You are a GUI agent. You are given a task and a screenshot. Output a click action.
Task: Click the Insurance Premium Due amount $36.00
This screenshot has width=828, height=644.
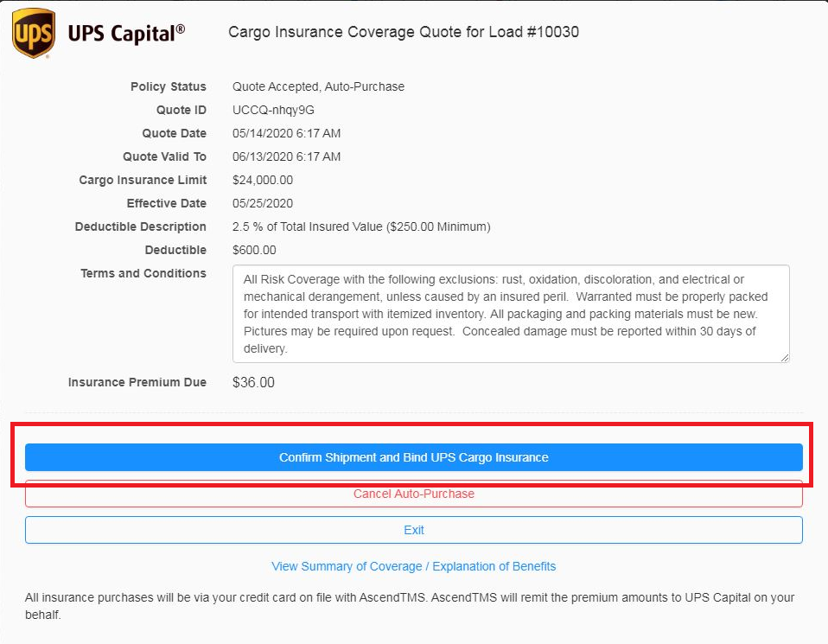click(253, 382)
